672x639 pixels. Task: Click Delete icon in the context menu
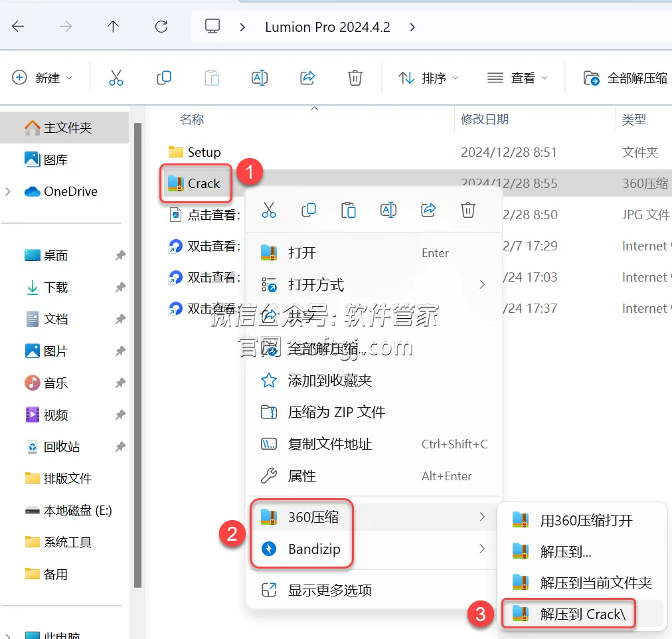click(x=468, y=210)
